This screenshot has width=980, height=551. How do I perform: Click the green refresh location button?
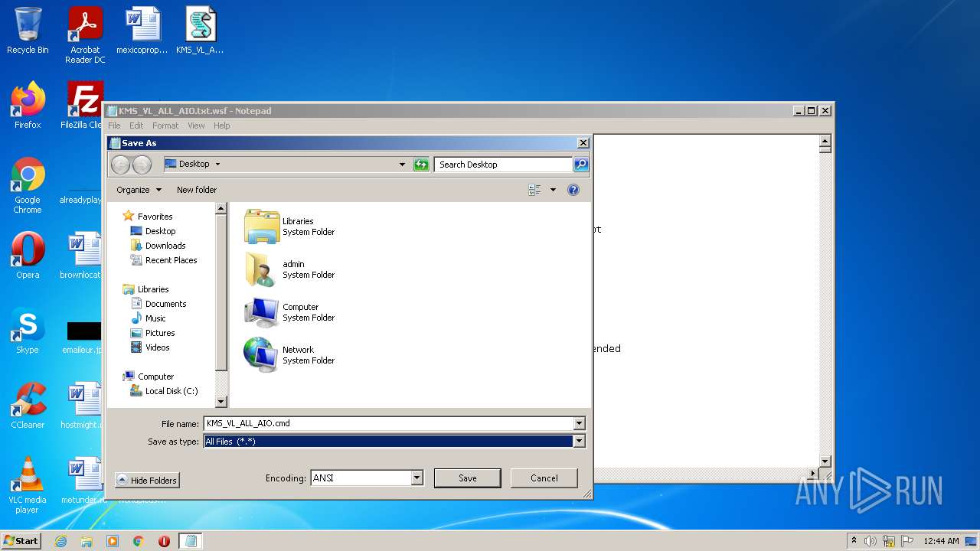pos(421,165)
